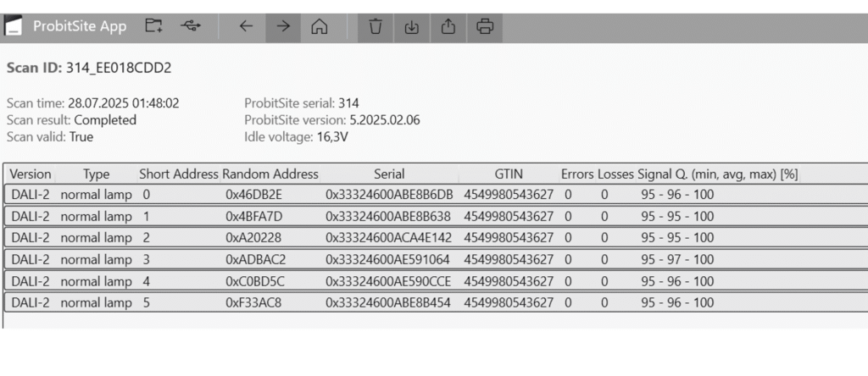Sort by Random Address column header
This screenshot has width=868, height=376.
tap(270, 174)
